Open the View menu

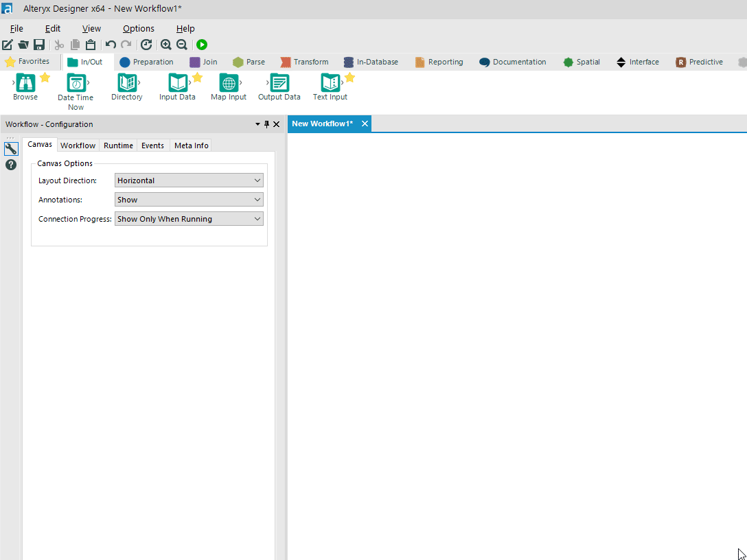91,29
